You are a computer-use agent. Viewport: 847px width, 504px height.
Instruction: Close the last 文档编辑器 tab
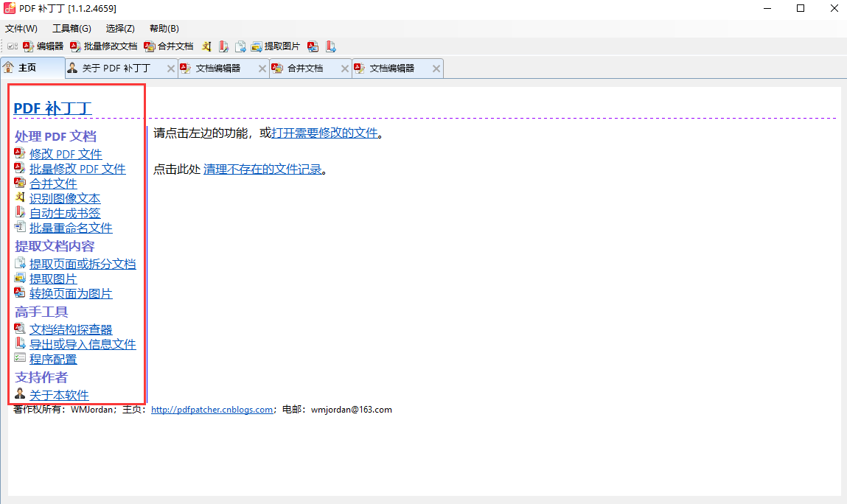(x=436, y=69)
